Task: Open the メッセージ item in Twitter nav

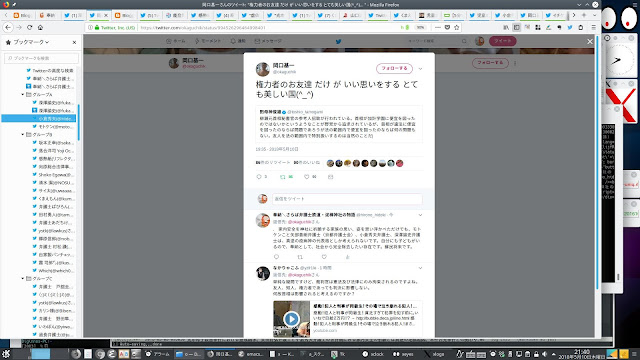Action: 268,41
